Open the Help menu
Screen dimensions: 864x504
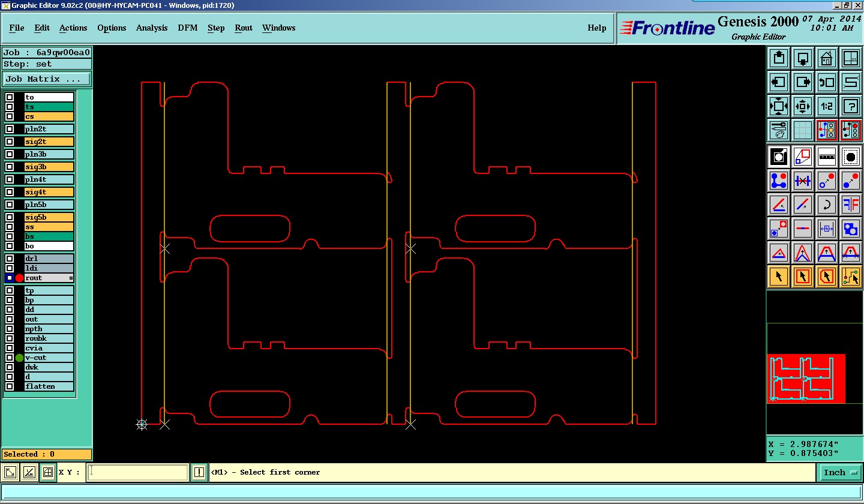(x=597, y=28)
